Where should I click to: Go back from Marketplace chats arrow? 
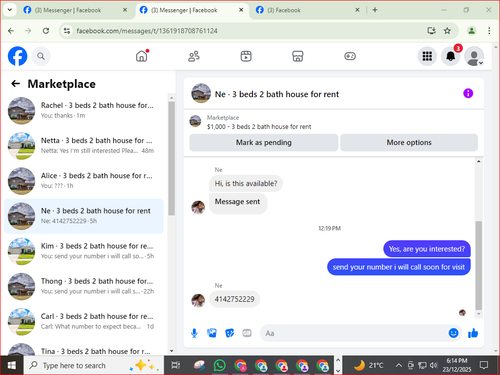[15, 84]
